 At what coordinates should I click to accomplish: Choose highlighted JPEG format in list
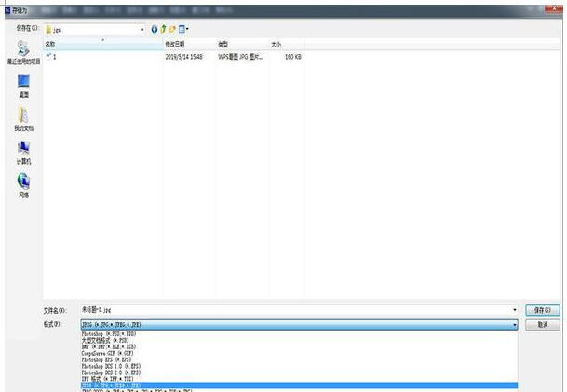tap(299, 385)
